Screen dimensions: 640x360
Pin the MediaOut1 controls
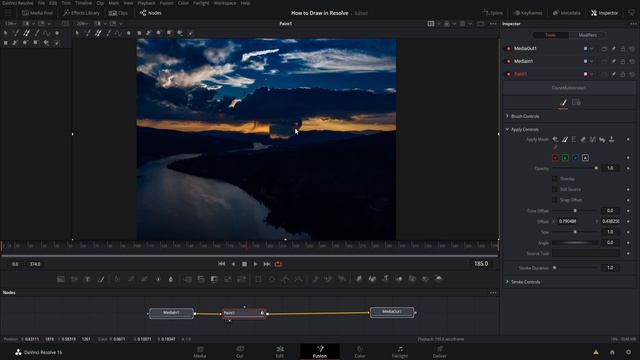pos(613,49)
